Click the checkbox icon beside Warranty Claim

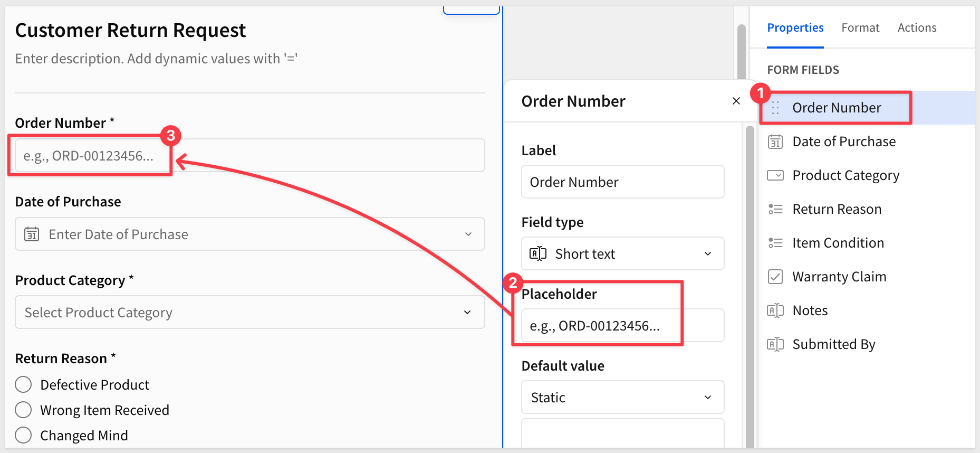coord(775,277)
